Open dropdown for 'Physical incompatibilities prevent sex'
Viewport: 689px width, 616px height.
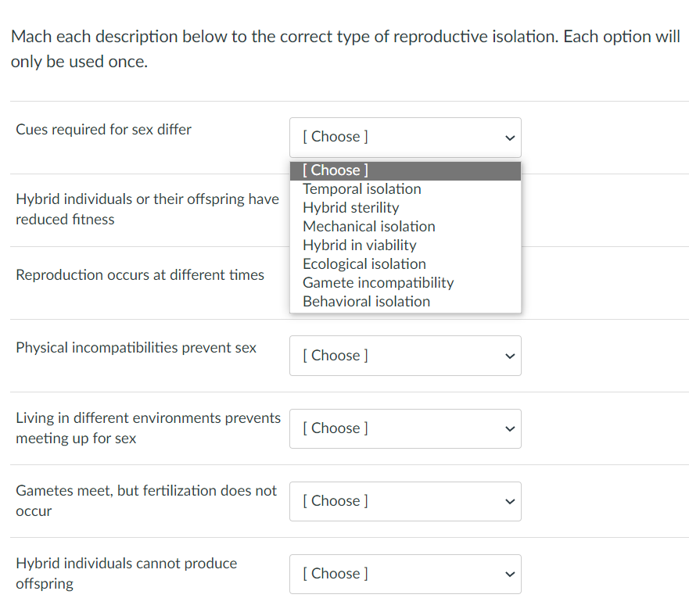[404, 356]
